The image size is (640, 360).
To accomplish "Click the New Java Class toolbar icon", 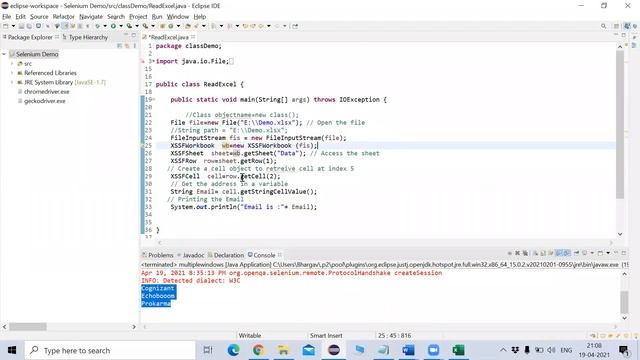I will 171,26.
